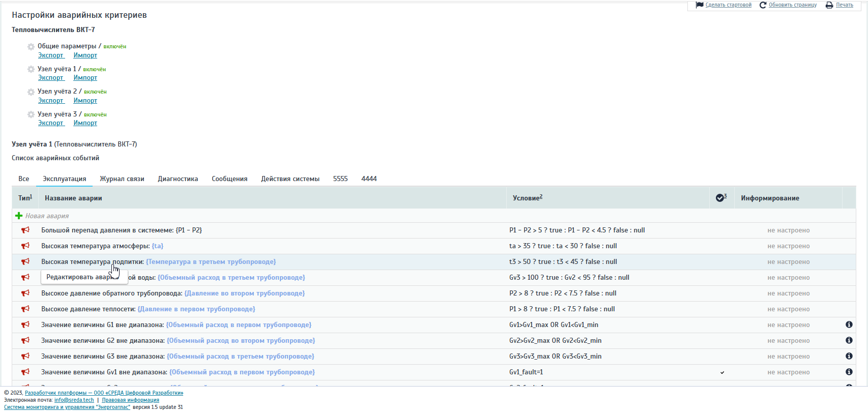Click the gear icon beside Узел учёта 2
The image size is (868, 413).
point(31,92)
